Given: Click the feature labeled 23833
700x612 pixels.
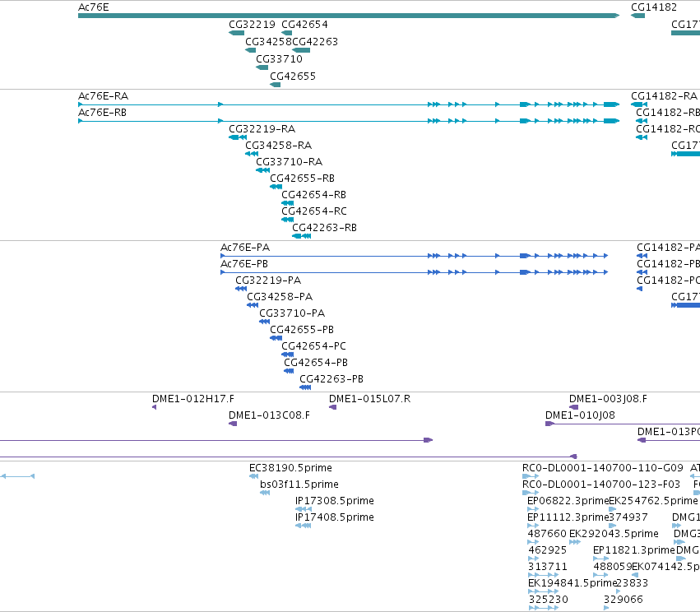Looking at the screenshot, I should tap(619, 592).
